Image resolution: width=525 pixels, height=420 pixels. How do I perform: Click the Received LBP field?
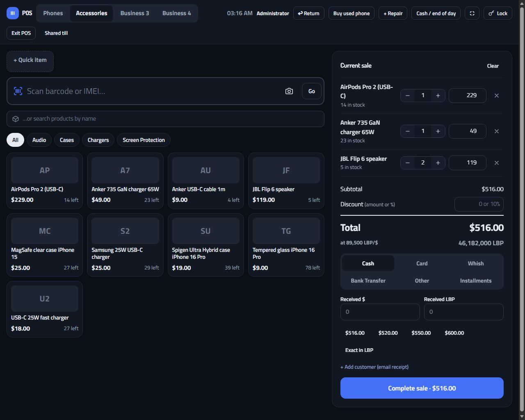(463, 312)
